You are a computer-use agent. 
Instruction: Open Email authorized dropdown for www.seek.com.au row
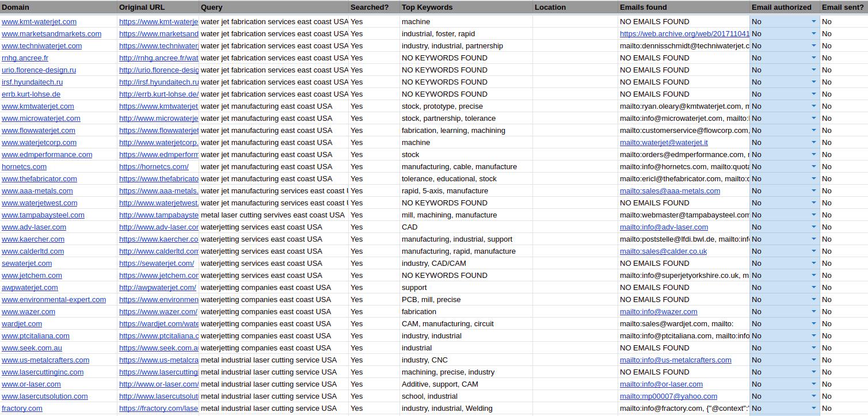[x=814, y=348]
